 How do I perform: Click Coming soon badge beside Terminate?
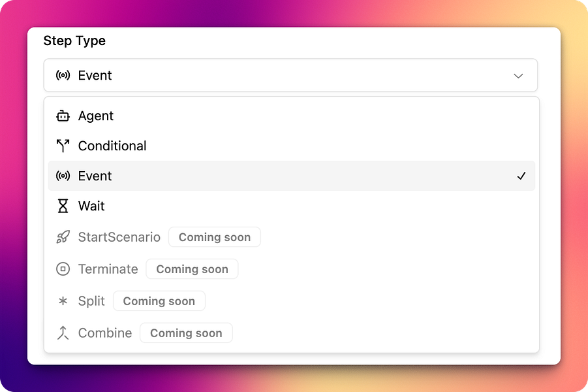pyautogui.click(x=192, y=269)
